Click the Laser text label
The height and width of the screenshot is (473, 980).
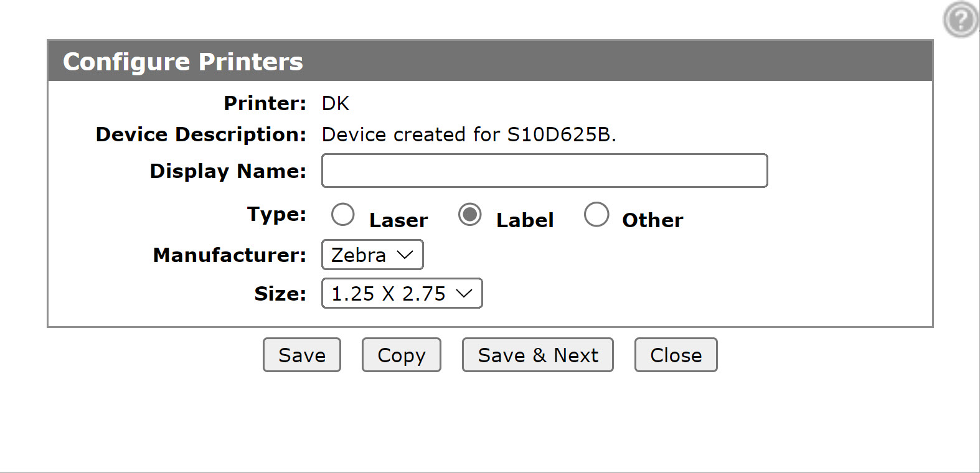tap(398, 220)
